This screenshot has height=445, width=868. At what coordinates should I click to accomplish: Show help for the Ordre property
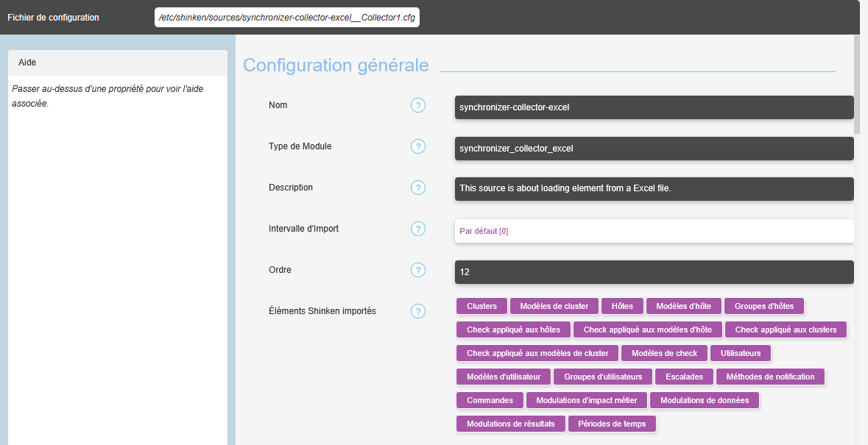coord(418,271)
